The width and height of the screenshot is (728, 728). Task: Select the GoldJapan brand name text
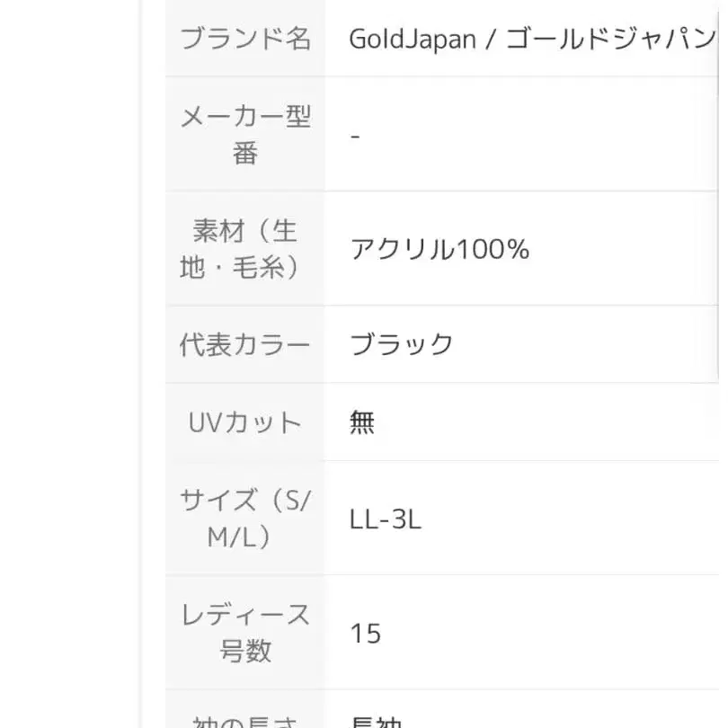413,40
